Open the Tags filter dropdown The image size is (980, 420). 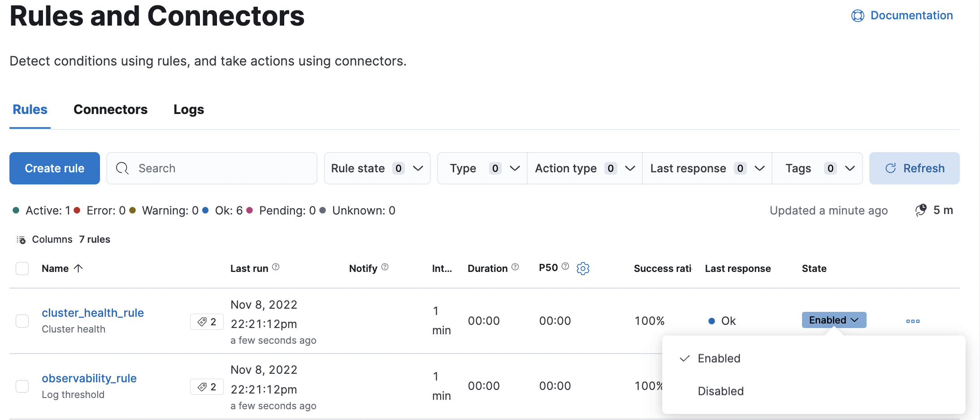click(818, 168)
